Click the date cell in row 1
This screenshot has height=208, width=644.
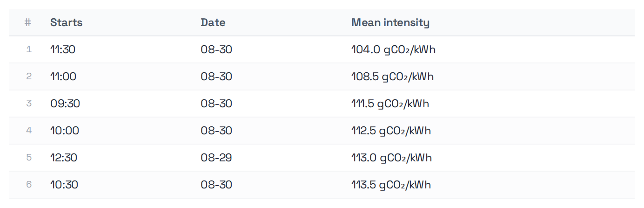pyautogui.click(x=216, y=49)
